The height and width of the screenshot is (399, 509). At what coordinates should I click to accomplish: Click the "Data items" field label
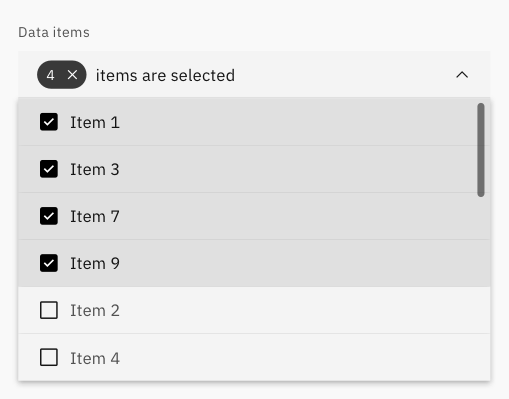pos(54,32)
